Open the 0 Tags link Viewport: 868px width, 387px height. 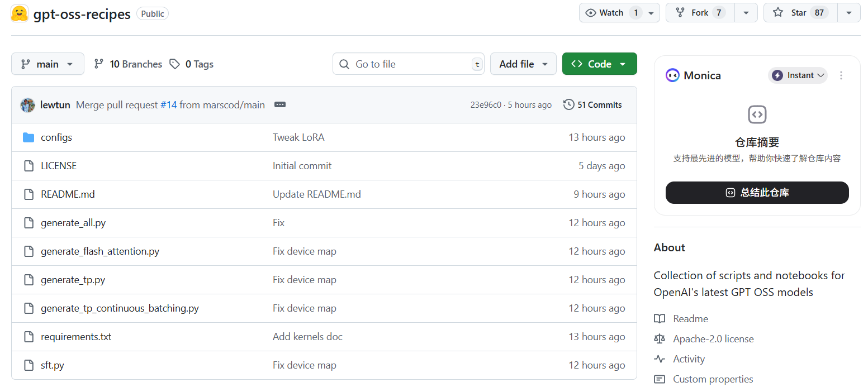click(192, 64)
